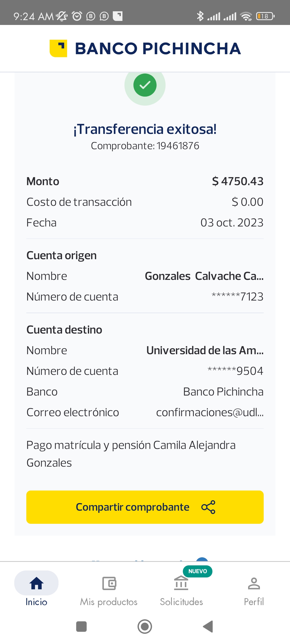
Task: Tap the Wi-Fi icon in status bar
Action: [x=246, y=16]
